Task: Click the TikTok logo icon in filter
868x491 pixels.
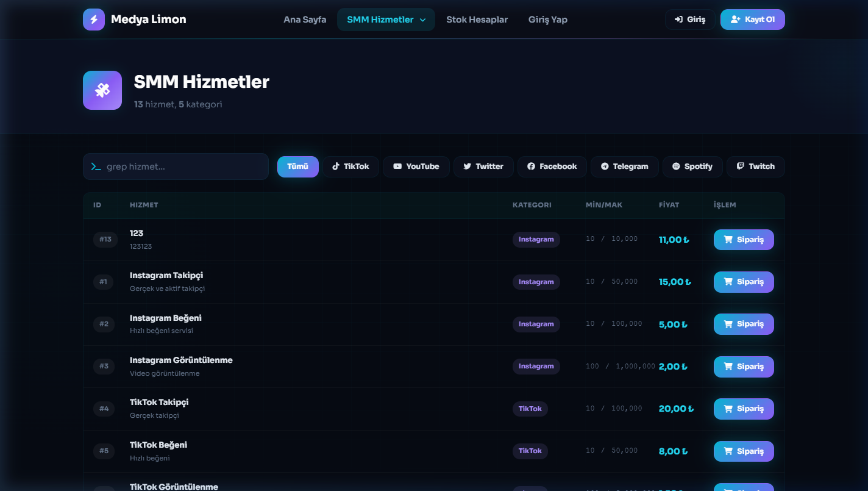Action: pos(336,167)
